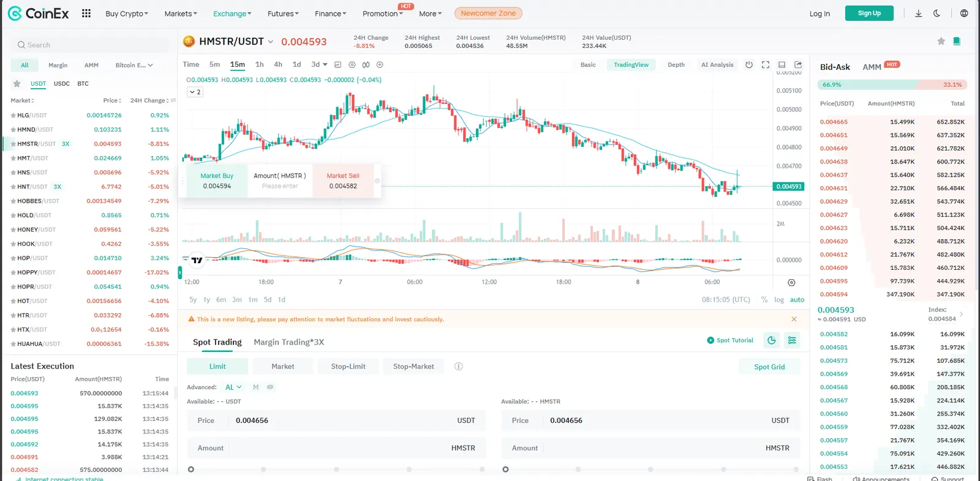
Task: Click the TradingView logo on chart
Action: [x=197, y=260]
